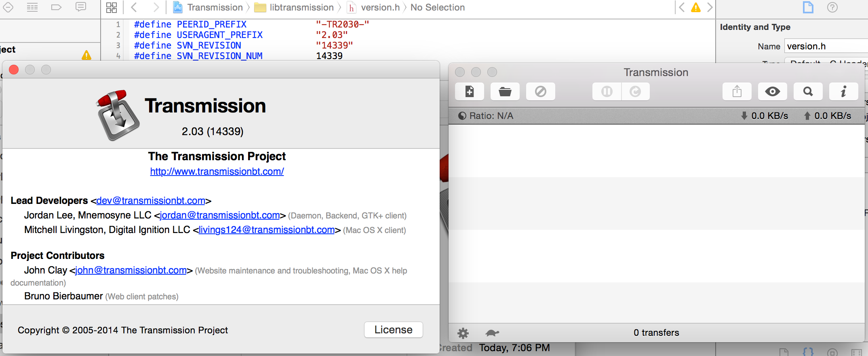Click the Share toolbar icon in Transmission
Viewport: 868px width, 356px height.
point(737,91)
